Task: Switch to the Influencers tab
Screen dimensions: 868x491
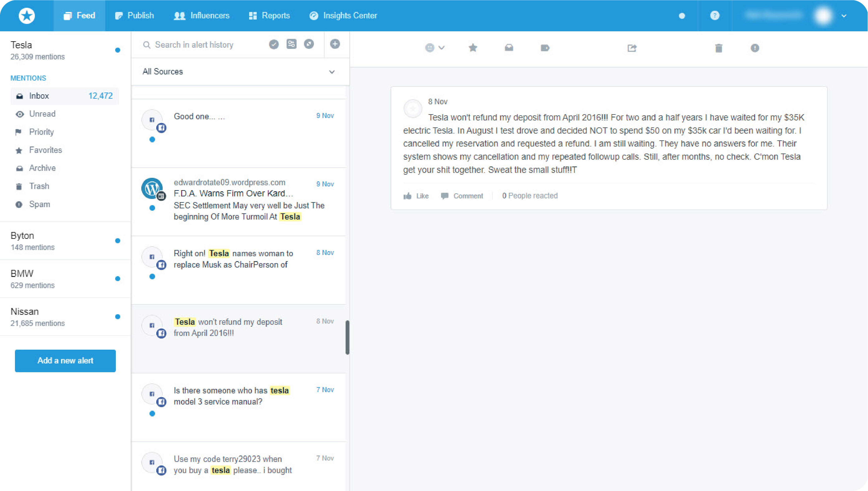Action: [x=201, y=16]
